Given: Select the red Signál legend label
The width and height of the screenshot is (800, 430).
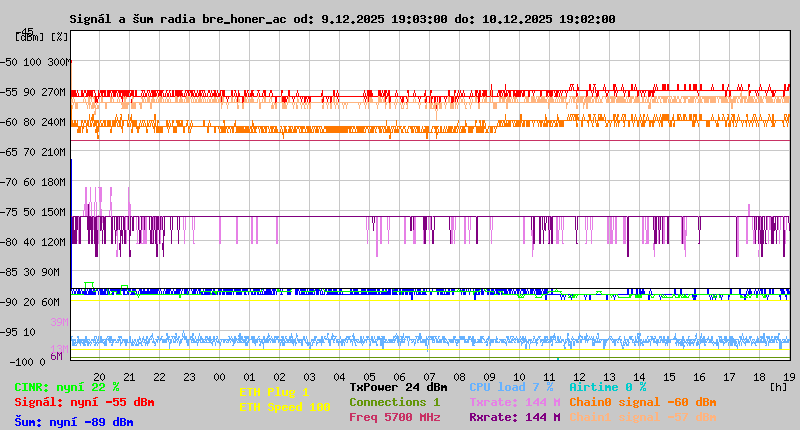Looking at the screenshot, I should [84, 402].
